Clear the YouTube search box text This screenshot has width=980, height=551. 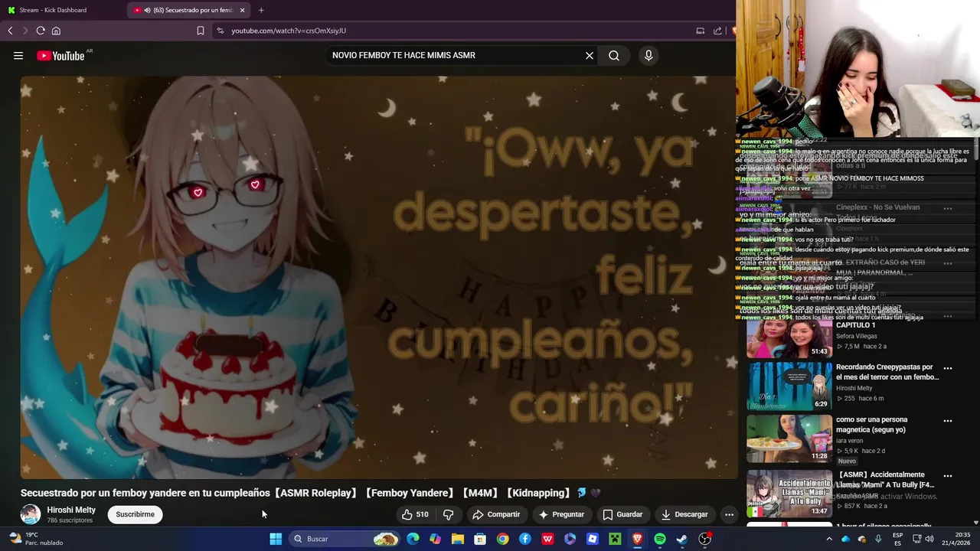coord(590,55)
